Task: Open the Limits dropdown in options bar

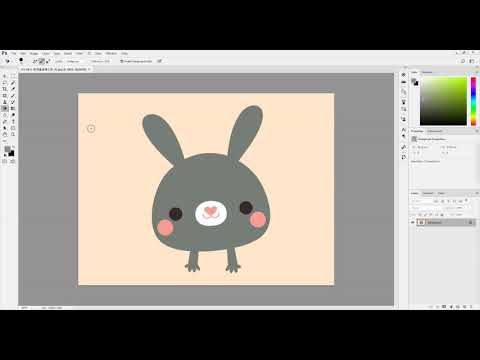Action: 75,61
